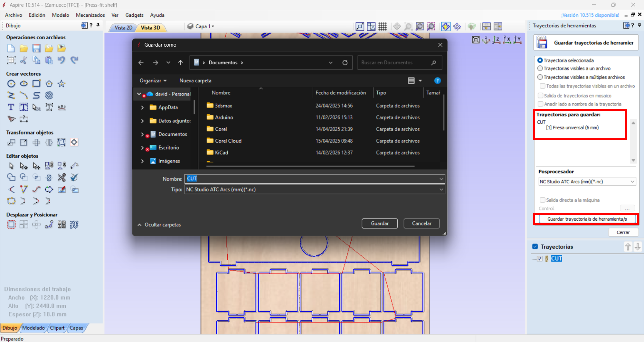Select the bird trace bitmap tool
The image size is (644, 342).
pos(11,119)
